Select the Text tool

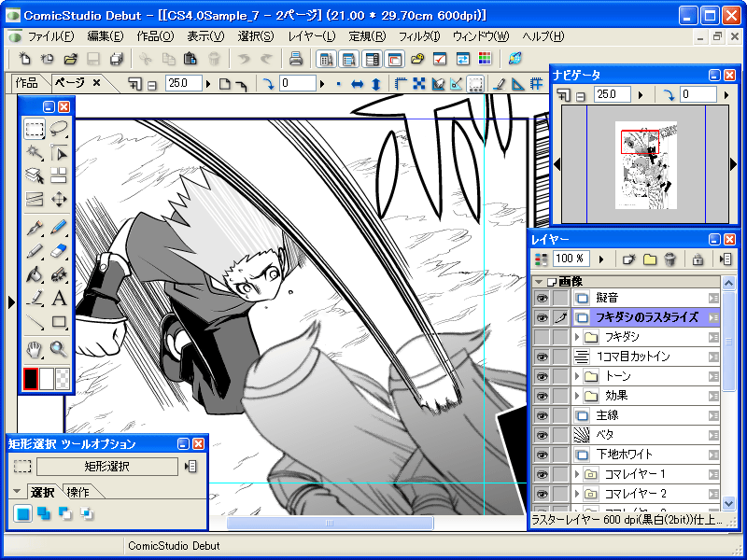click(x=59, y=299)
